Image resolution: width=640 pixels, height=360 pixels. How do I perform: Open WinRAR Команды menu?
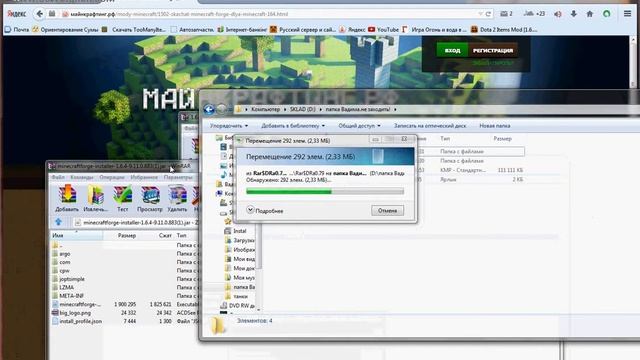pyautogui.click(x=82, y=178)
